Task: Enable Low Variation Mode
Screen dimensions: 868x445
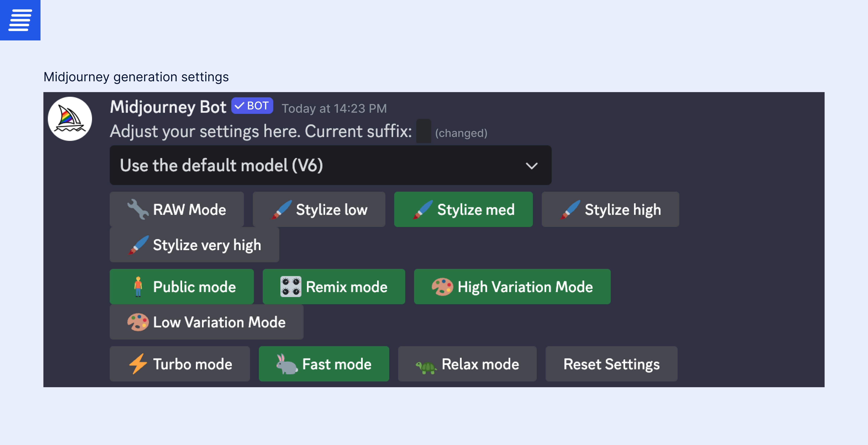Action: pos(206,322)
